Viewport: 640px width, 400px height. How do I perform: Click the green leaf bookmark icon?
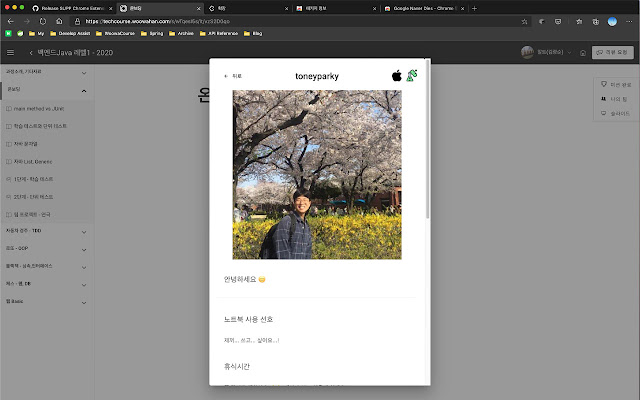point(20,33)
